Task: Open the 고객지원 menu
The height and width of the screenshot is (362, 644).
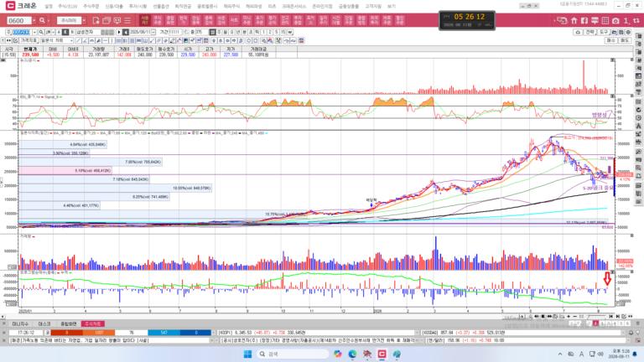Action: click(373, 6)
